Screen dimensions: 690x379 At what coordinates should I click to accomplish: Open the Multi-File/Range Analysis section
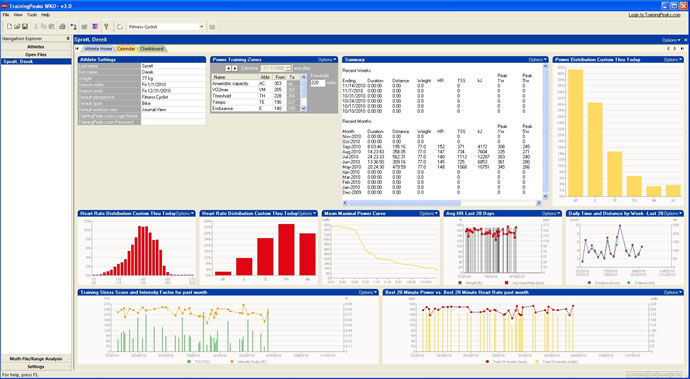tap(36, 359)
